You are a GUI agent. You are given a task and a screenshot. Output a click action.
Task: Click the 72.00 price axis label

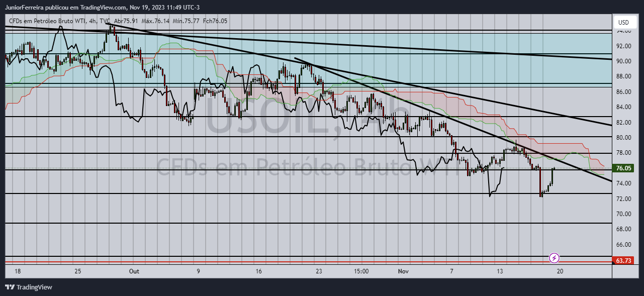coord(623,199)
